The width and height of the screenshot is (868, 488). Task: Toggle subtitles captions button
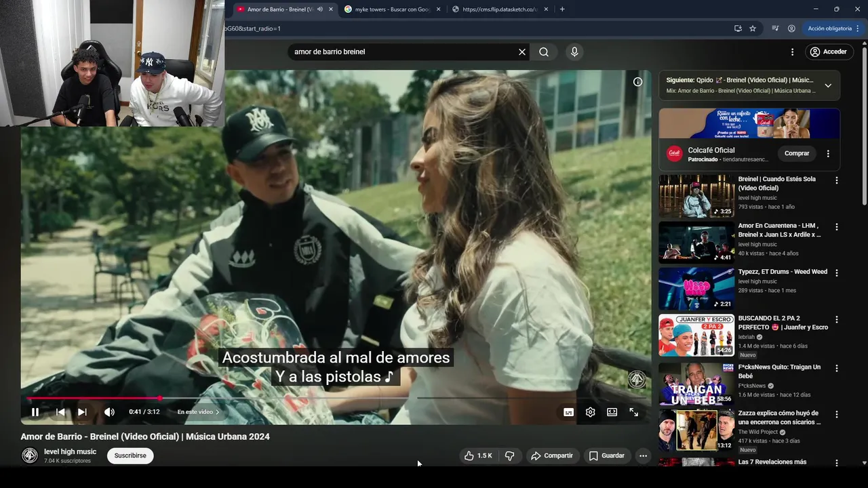[568, 412]
